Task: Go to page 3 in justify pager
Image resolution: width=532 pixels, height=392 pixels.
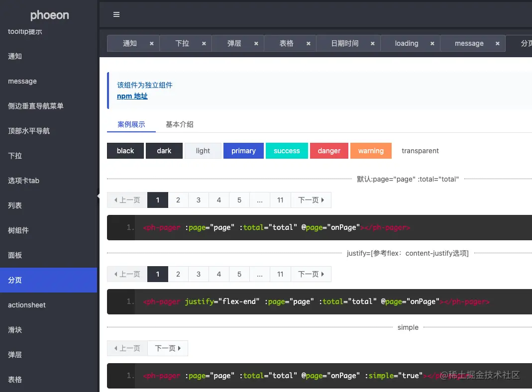Action: pyautogui.click(x=199, y=274)
